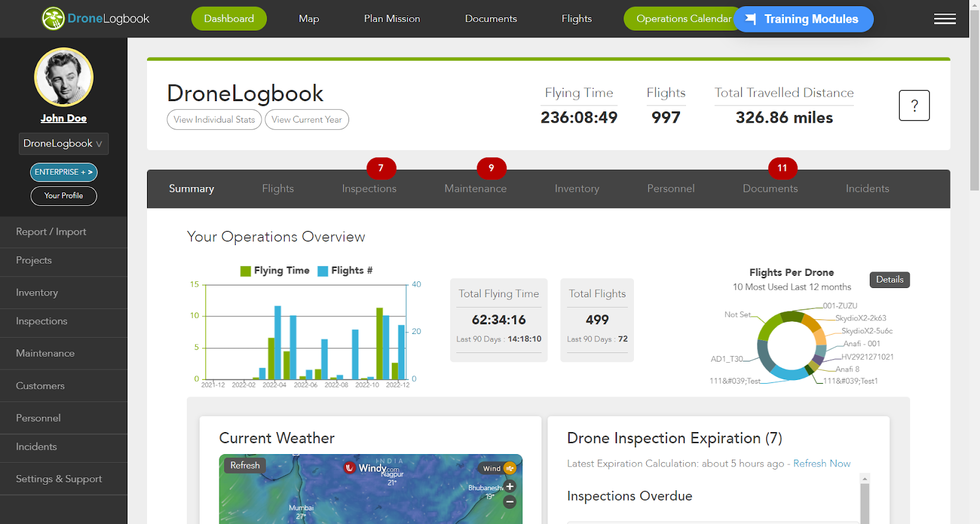Click the John Doe name link
The width and height of the screenshot is (980, 524).
[64, 118]
